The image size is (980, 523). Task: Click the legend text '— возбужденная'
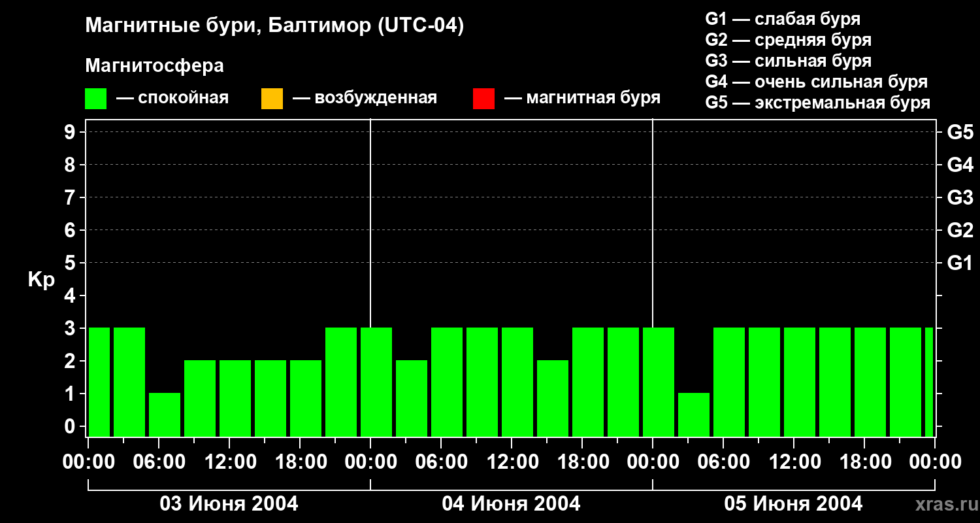coord(365,98)
